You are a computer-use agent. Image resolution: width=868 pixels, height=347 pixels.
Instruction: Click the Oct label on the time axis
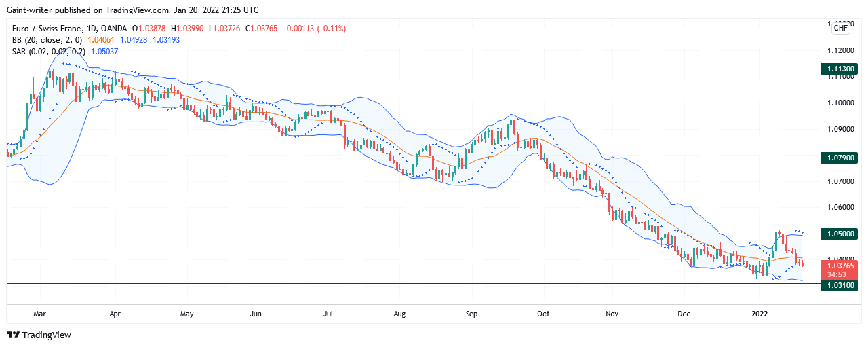(x=542, y=314)
